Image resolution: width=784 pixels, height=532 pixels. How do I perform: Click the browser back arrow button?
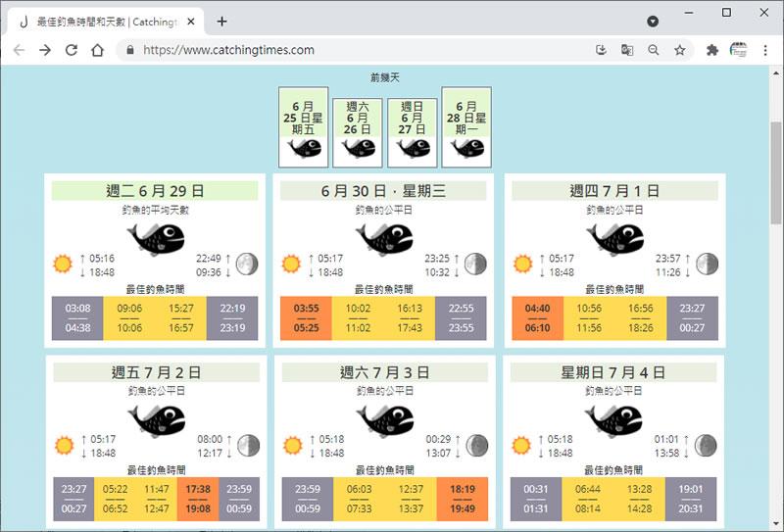(19, 50)
